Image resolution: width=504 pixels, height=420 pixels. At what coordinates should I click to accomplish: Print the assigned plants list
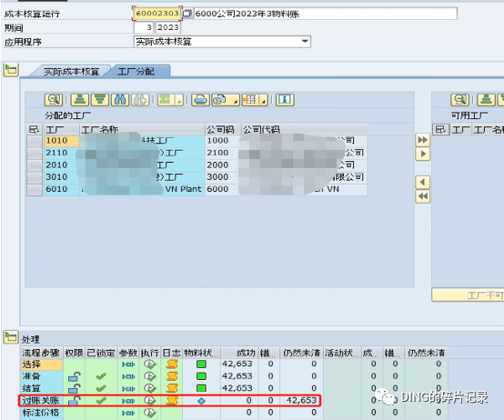tap(200, 100)
